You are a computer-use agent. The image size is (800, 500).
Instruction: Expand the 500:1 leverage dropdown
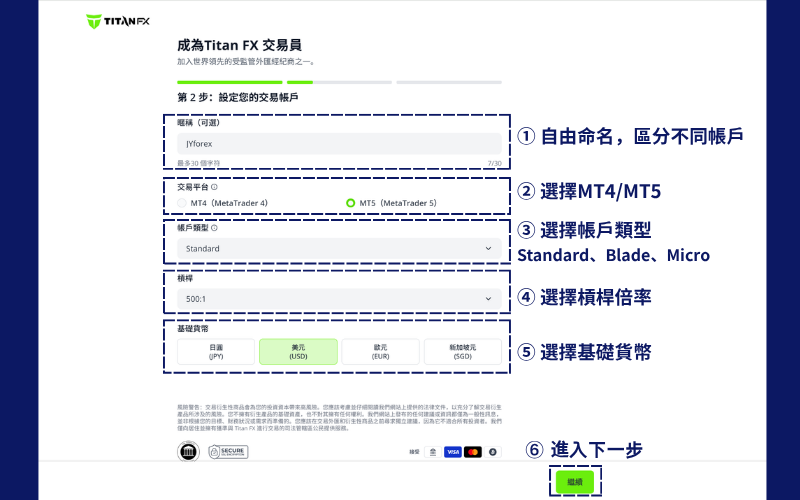(339, 298)
